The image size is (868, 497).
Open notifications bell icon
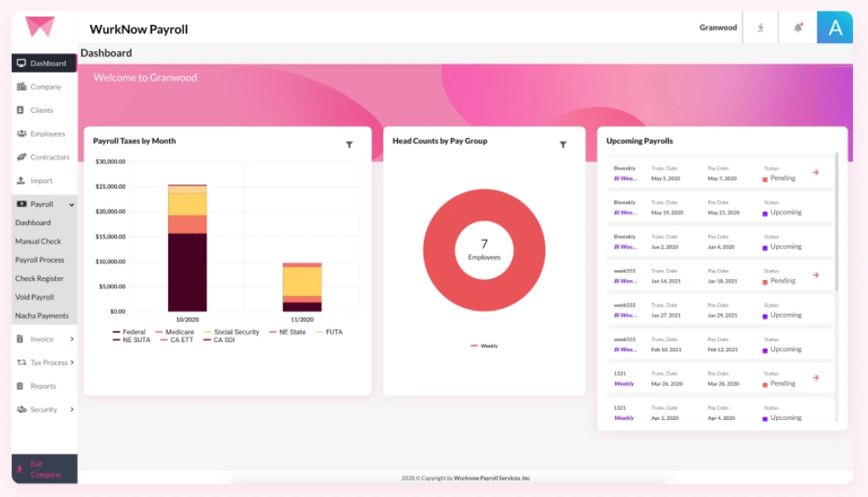798,27
